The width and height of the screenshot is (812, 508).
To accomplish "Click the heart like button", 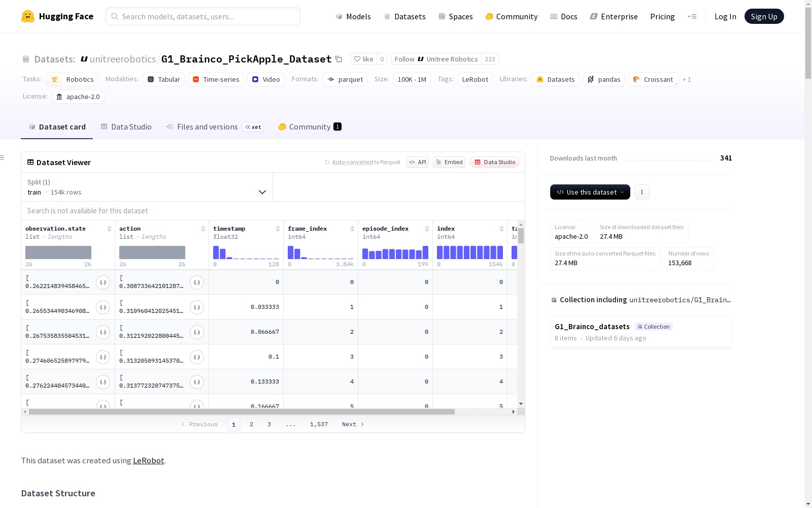I will [x=363, y=59].
